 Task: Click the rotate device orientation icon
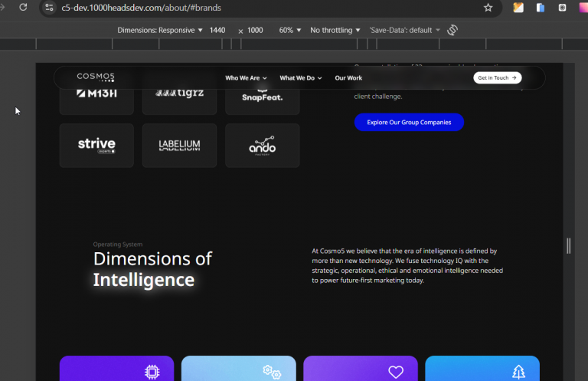452,30
